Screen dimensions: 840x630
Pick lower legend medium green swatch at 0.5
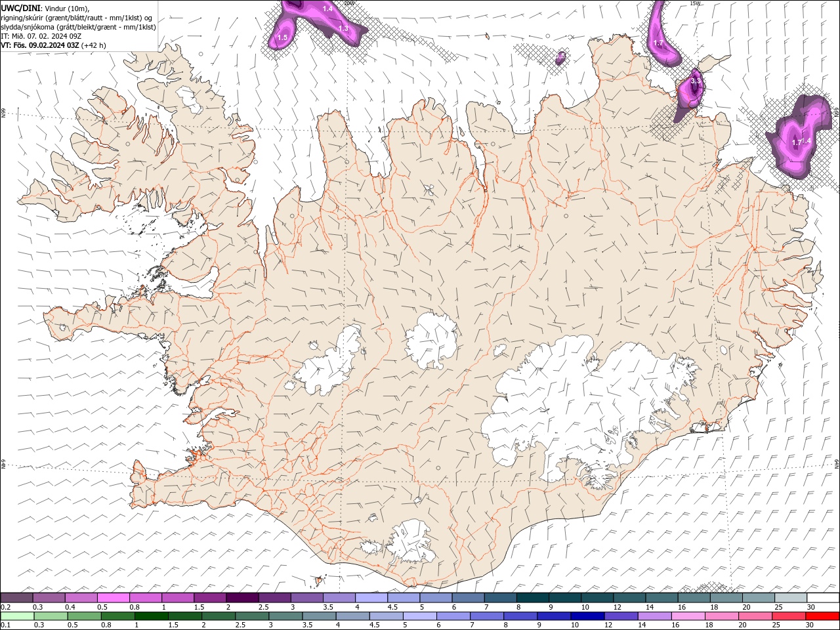[x=84, y=616]
